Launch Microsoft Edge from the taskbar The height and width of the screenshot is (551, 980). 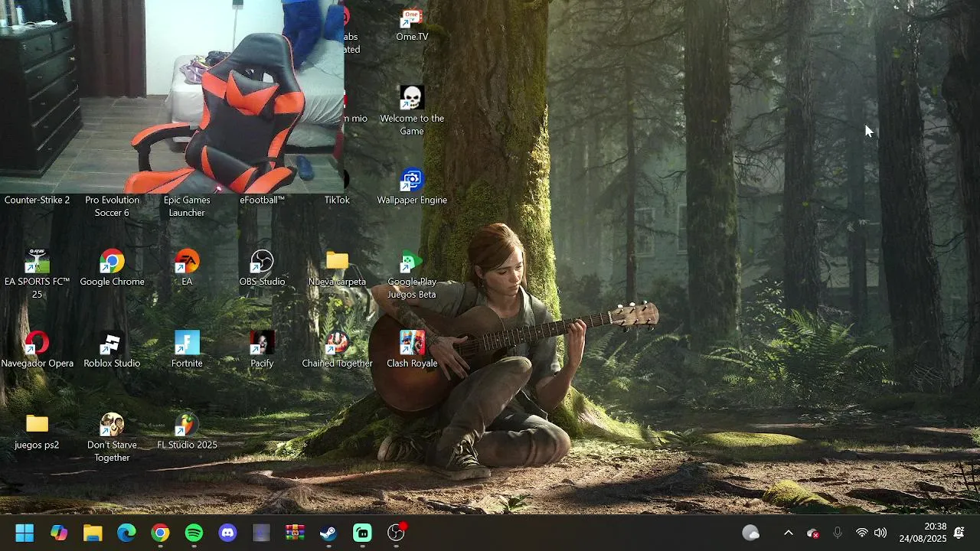(126, 533)
